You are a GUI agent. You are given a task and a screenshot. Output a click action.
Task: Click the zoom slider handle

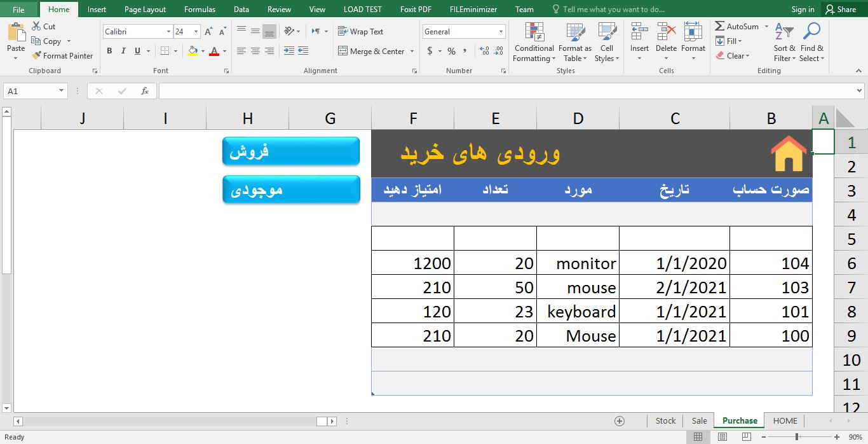click(x=797, y=437)
